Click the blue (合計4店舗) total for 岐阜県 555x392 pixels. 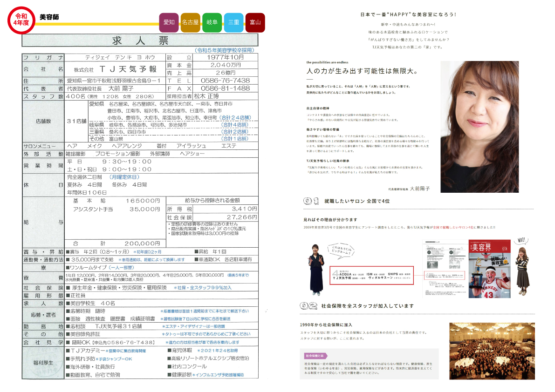point(235,125)
